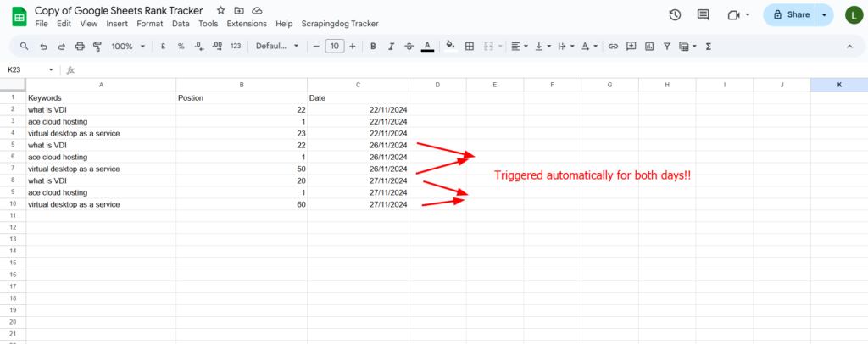Open more number formats (123)
The image size is (868, 344).
[x=236, y=47]
